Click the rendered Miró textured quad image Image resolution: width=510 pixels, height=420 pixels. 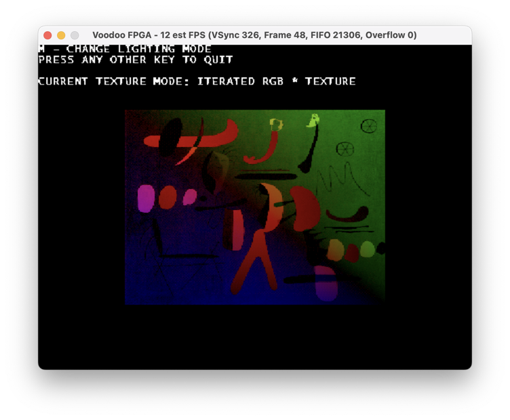(x=255, y=207)
